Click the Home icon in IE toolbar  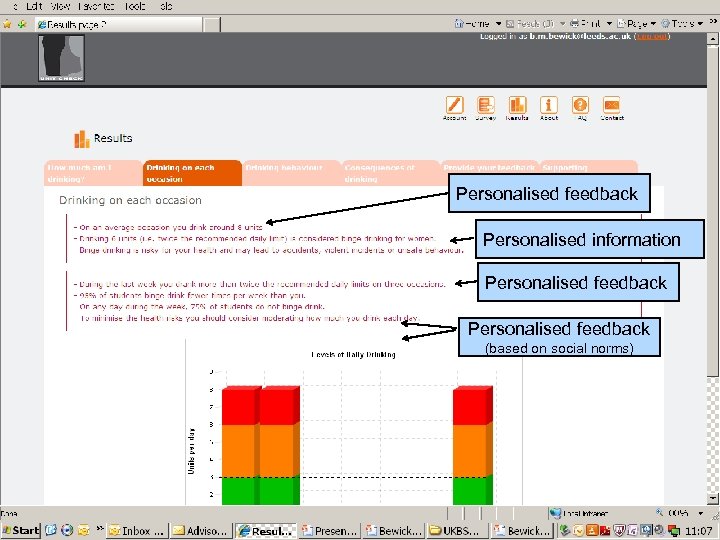pyautogui.click(x=458, y=23)
